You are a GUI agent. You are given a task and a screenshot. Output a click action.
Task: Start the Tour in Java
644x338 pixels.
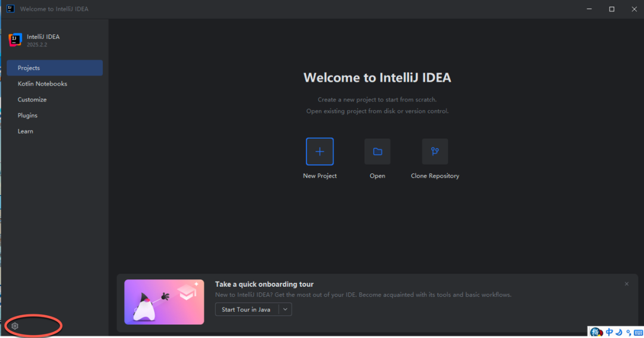246,309
